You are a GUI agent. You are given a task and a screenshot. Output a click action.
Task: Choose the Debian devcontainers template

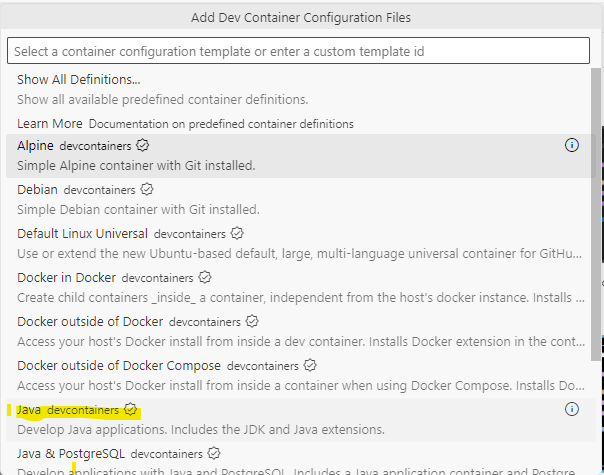tap(300, 200)
